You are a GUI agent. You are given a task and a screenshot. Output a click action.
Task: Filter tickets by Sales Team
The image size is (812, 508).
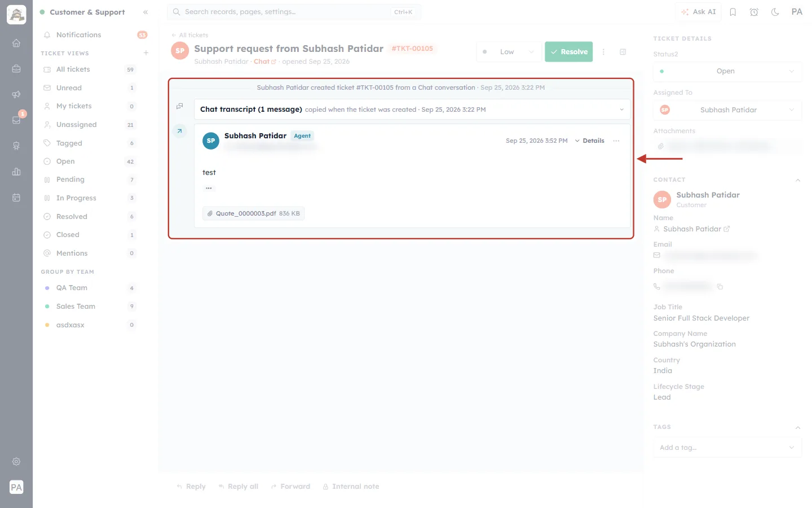[89, 306]
